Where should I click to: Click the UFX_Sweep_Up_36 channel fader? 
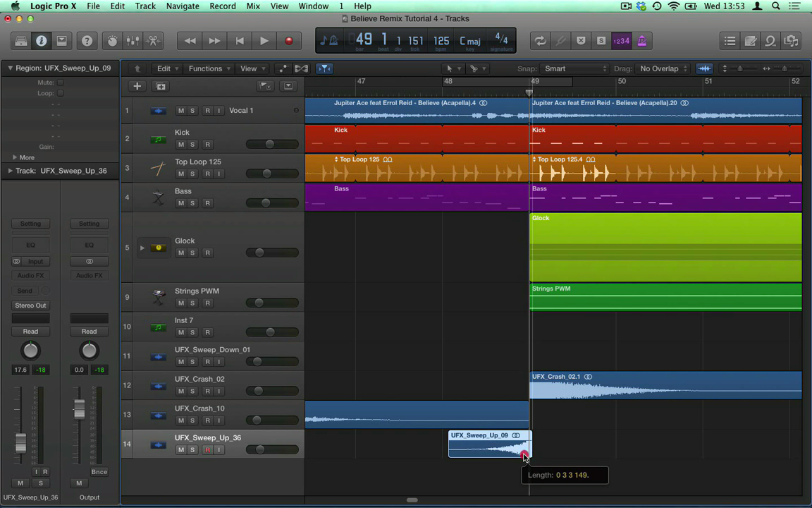coord(20,442)
